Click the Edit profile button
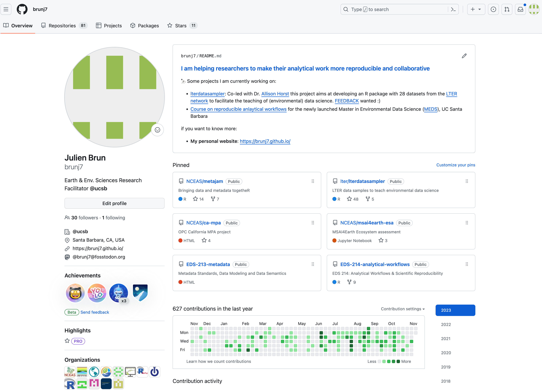This screenshot has width=542, height=392. (115, 203)
